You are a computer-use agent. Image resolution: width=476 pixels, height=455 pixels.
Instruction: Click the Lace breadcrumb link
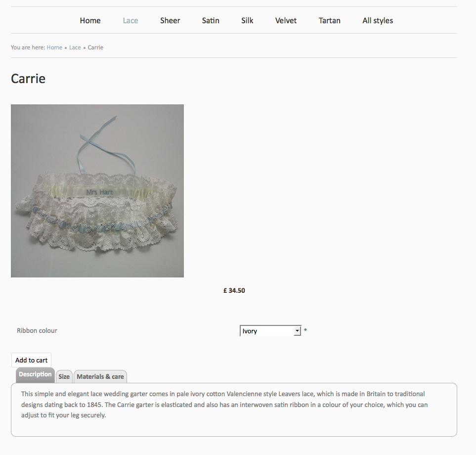click(75, 47)
